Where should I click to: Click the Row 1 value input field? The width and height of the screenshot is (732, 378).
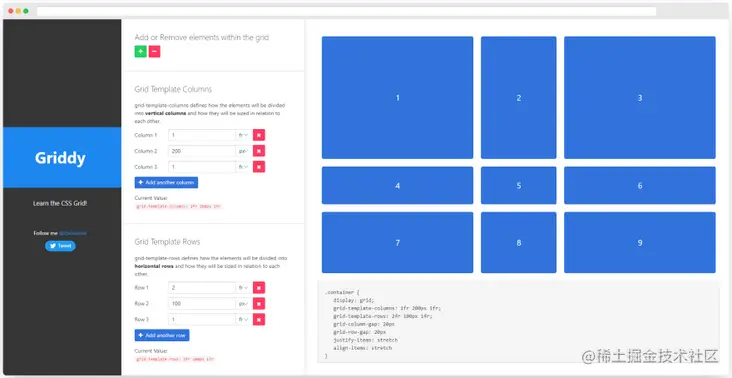click(202, 288)
